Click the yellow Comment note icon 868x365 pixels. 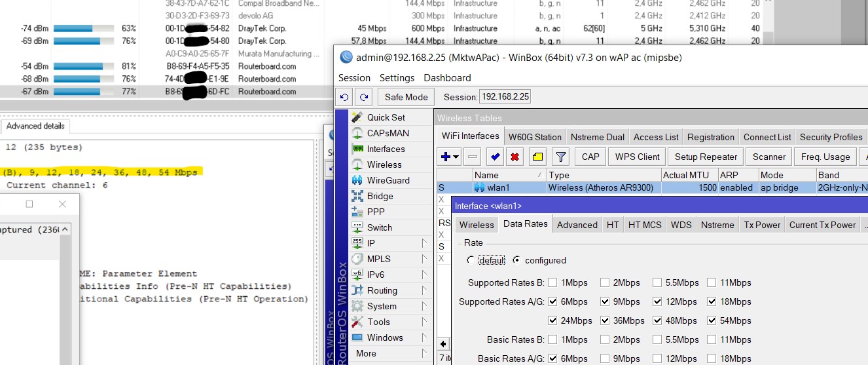coord(537,157)
